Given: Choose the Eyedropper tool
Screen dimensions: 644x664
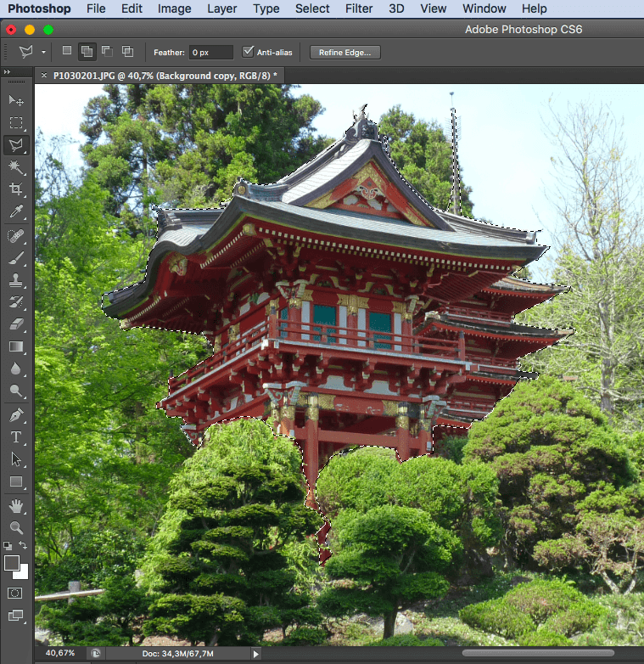Looking at the screenshot, I should 16,212.
